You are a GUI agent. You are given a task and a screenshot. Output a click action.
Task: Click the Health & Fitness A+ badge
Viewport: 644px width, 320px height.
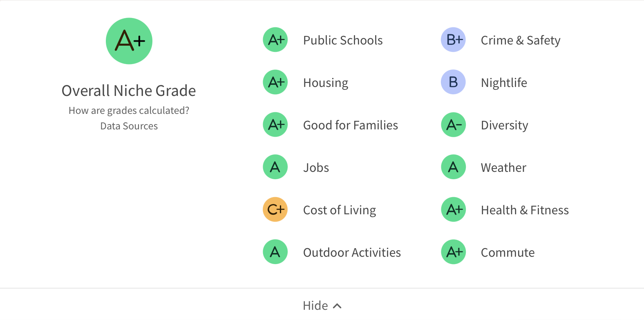(454, 210)
